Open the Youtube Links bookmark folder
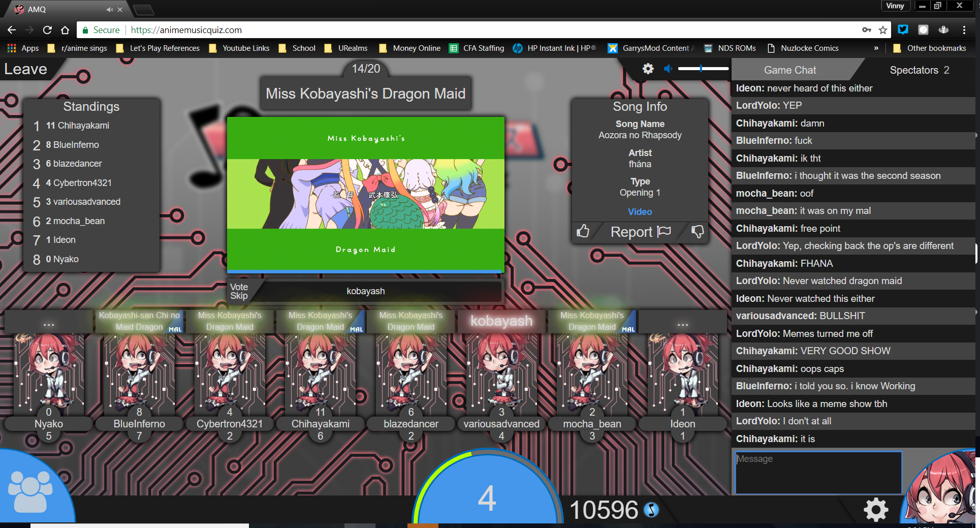Screen dimensions: 980x528 [x=239, y=48]
